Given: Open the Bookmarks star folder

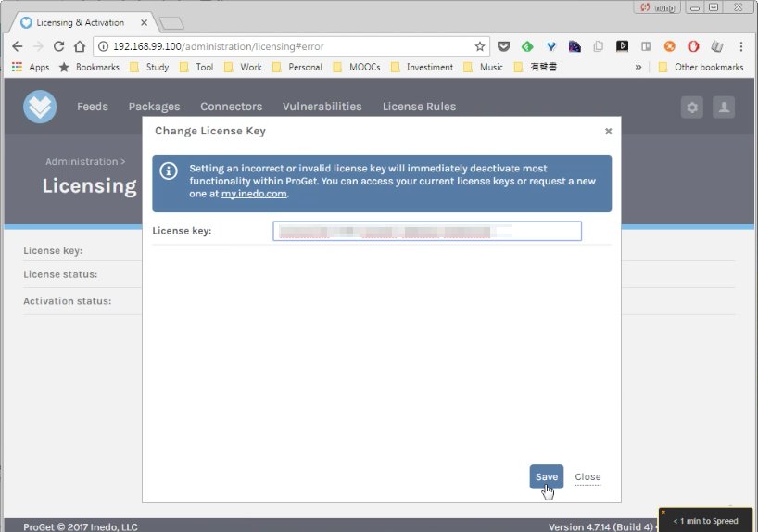Looking at the screenshot, I should pos(89,67).
